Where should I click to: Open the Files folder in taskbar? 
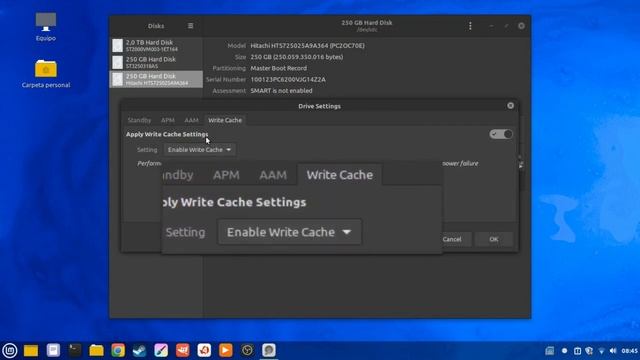point(96,350)
